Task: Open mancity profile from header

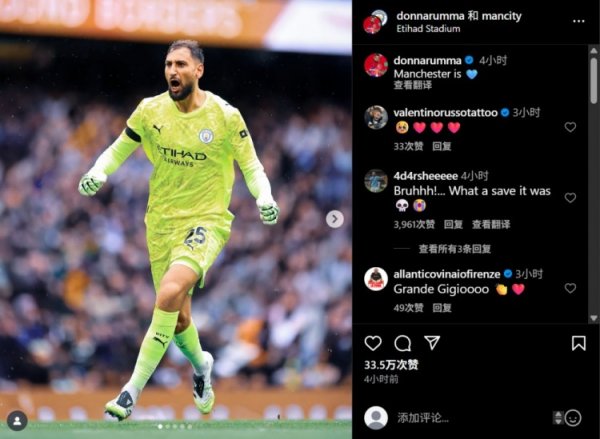Action: (501, 16)
